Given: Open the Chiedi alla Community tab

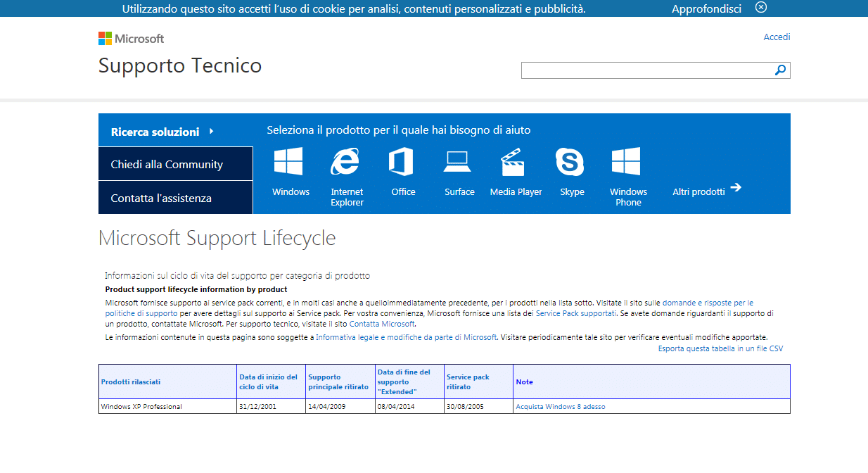Looking at the screenshot, I should click(x=175, y=164).
